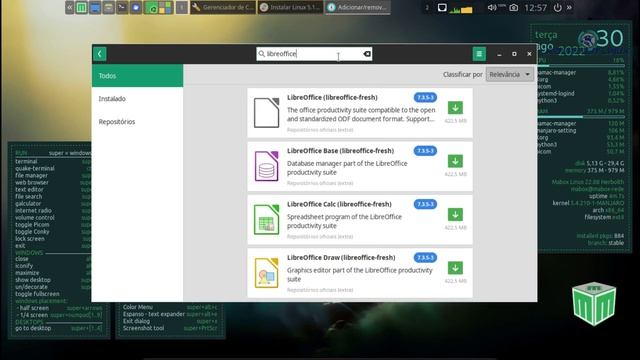Viewport: 640px width, 360px height.
Task: Click the download button for LibreOffice Draw
Action: pos(455,268)
